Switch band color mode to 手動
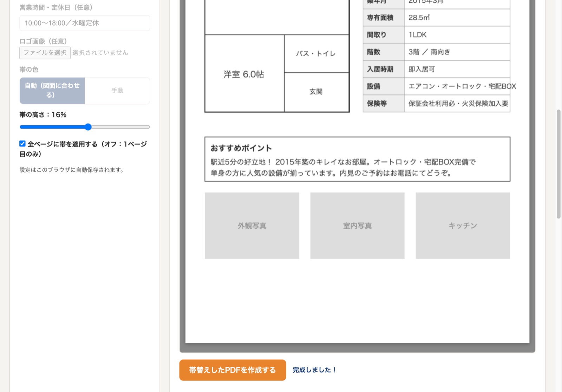Screen dimensions: 562x392 117,91
